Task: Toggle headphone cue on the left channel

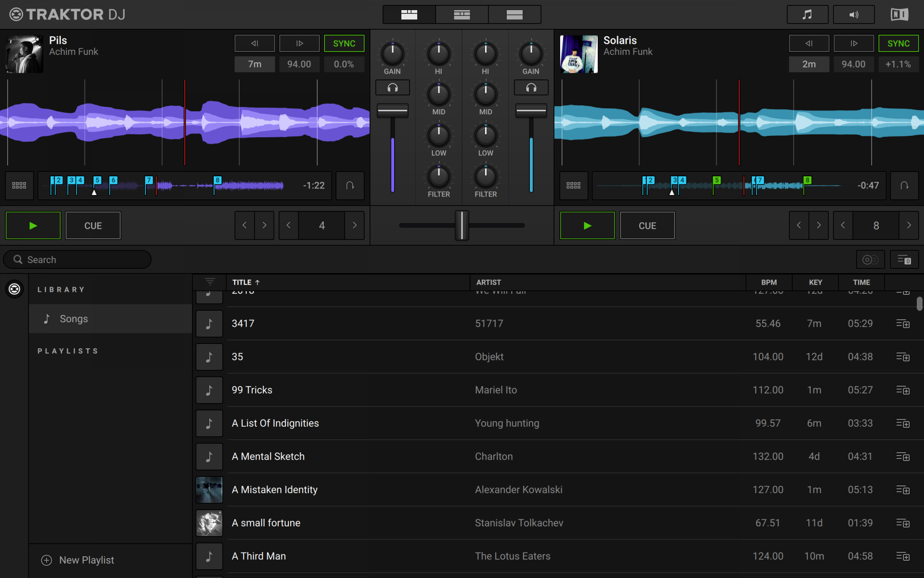Action: [392, 88]
